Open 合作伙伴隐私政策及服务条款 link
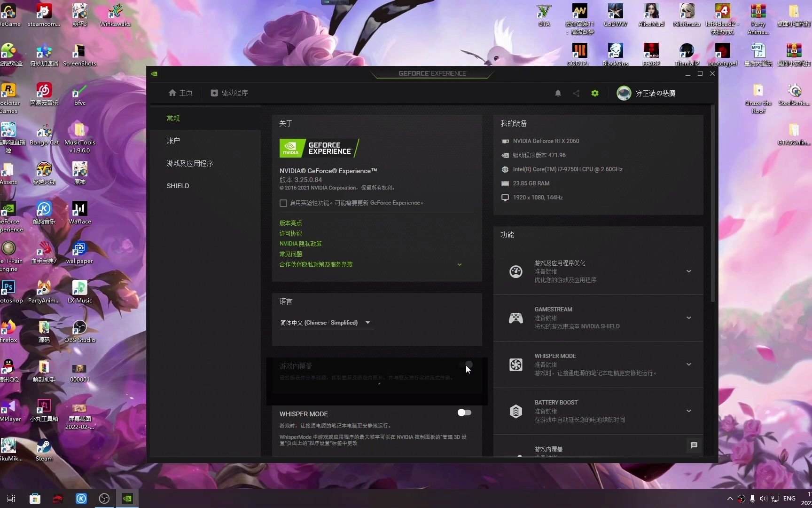This screenshot has height=508, width=812. (x=316, y=264)
